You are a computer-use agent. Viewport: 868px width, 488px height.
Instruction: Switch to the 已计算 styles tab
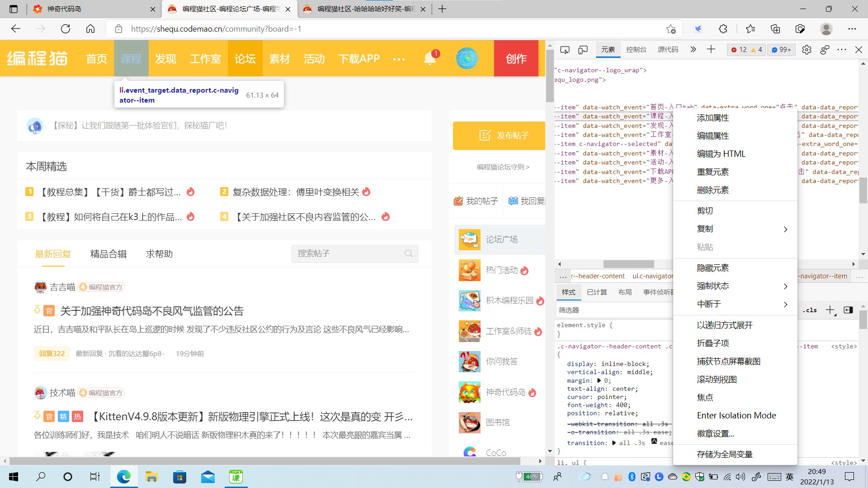(597, 292)
